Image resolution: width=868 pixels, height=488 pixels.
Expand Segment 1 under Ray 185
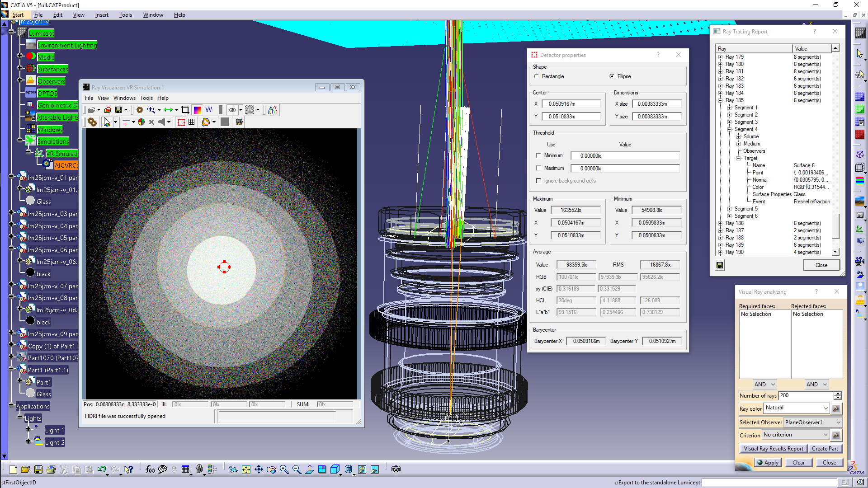pos(730,108)
